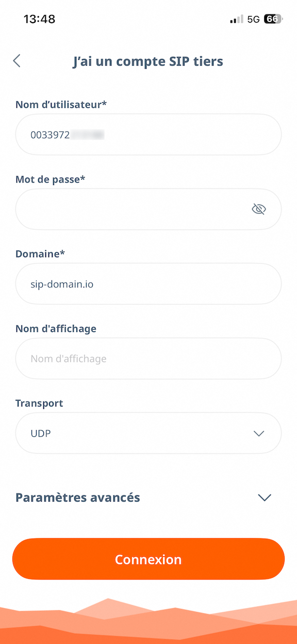The width and height of the screenshot is (297, 644).
Task: Open the Transport selection dropdown
Action: click(148, 433)
